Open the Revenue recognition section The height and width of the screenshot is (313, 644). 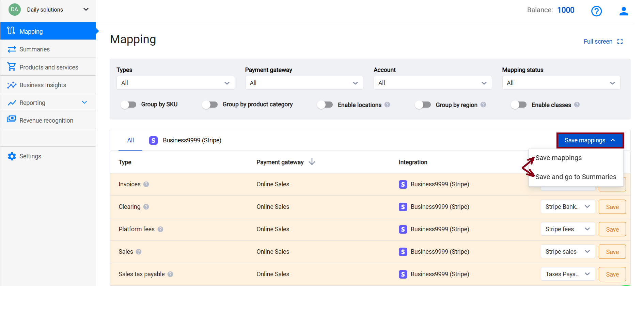tap(46, 120)
